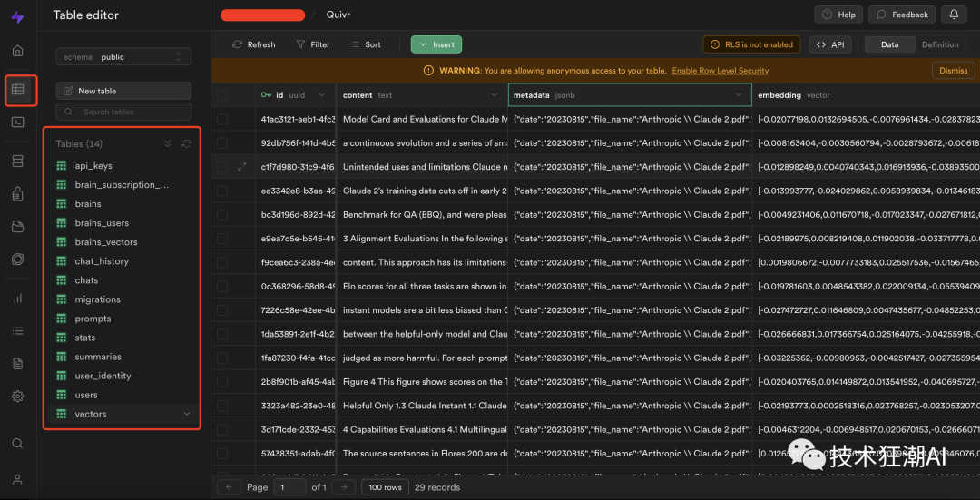The height and width of the screenshot is (500, 980).
Task: Click the Quivr project breadcrumb
Action: point(338,15)
